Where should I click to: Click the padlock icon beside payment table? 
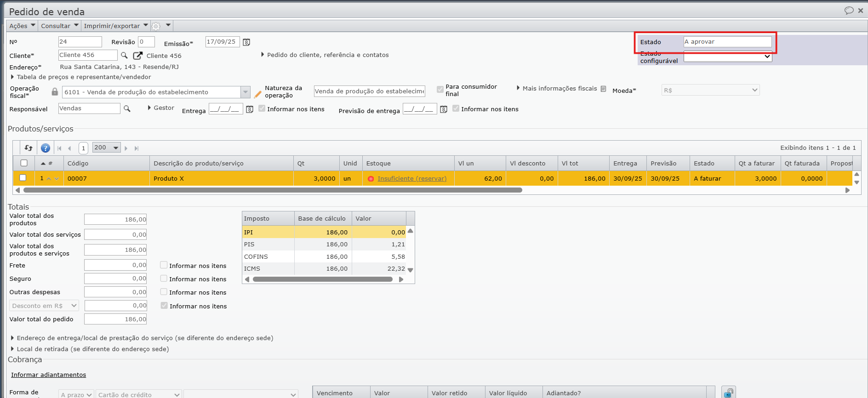coord(729,392)
